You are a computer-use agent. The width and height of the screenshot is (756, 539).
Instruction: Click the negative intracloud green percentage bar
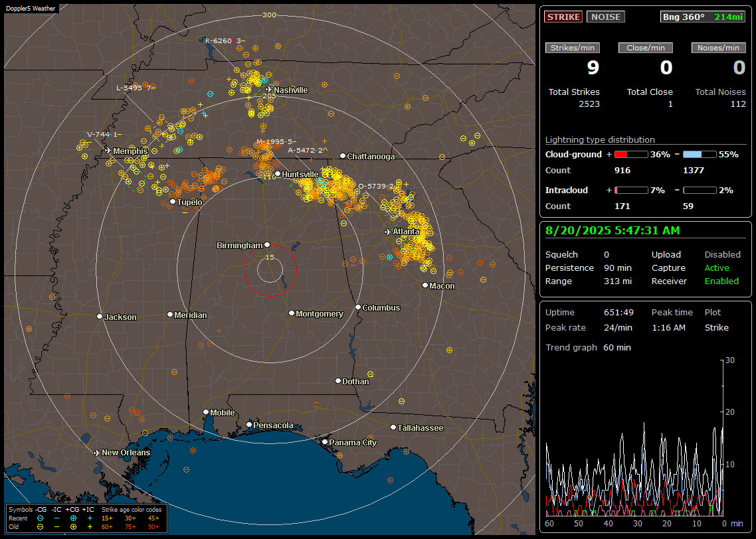click(700, 191)
